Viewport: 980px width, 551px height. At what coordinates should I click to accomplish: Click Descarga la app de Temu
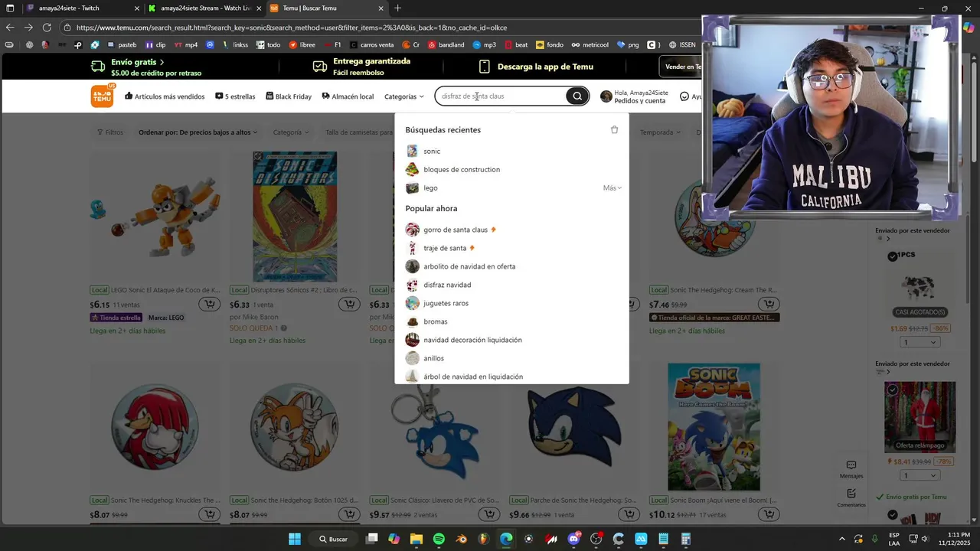(x=535, y=67)
